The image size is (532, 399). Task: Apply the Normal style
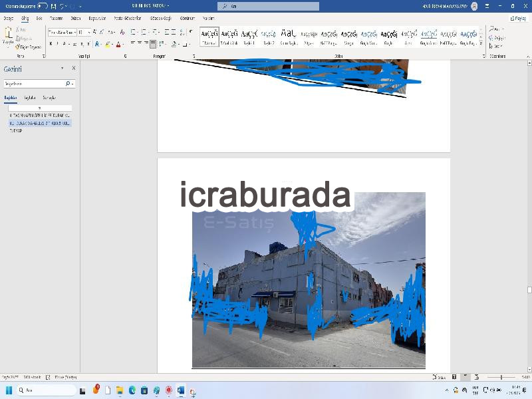(x=209, y=37)
